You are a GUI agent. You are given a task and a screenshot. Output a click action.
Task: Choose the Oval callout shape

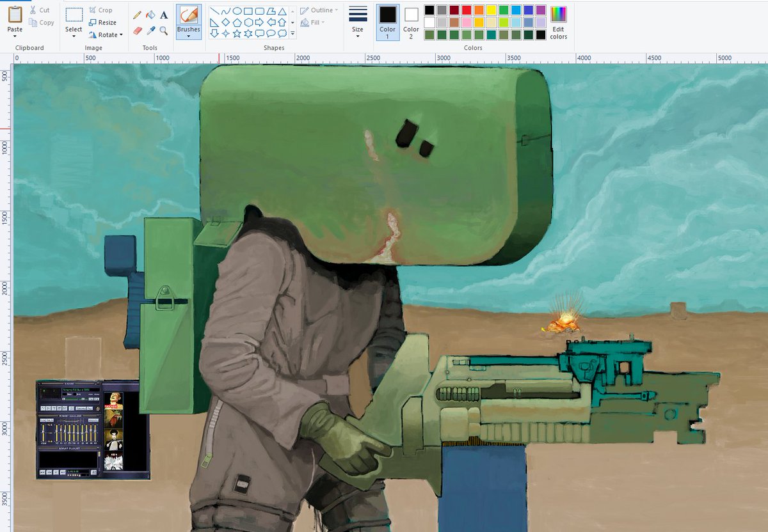[270, 33]
